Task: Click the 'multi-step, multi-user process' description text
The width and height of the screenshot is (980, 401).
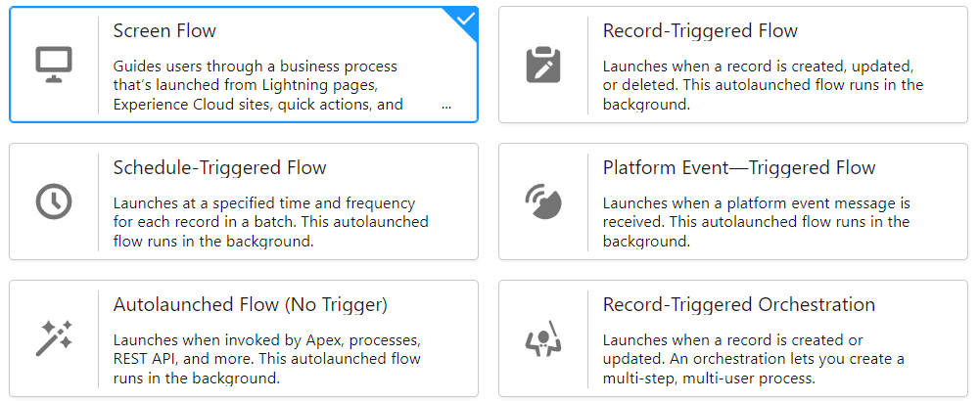Action: coord(709,378)
